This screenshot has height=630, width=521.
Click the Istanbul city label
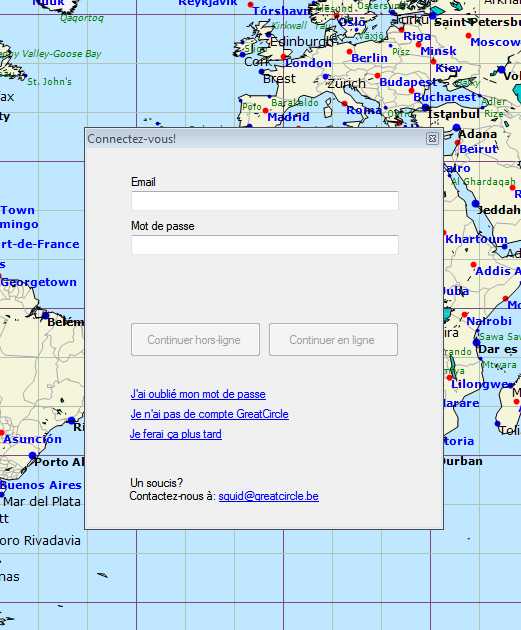pos(453,115)
